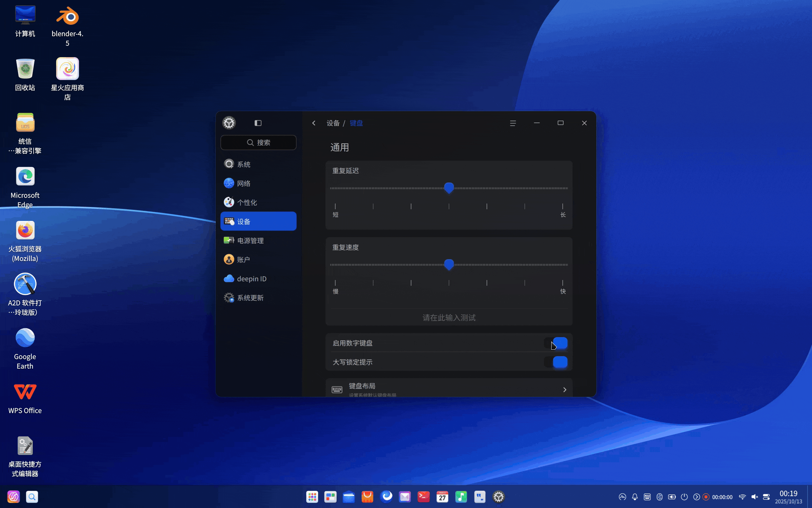Screen dimensions: 812x508
Task: Close the settings window
Action: (584, 123)
